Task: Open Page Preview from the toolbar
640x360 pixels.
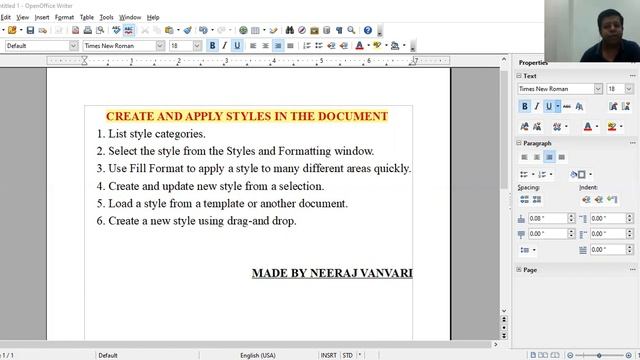Action: click(x=100, y=30)
